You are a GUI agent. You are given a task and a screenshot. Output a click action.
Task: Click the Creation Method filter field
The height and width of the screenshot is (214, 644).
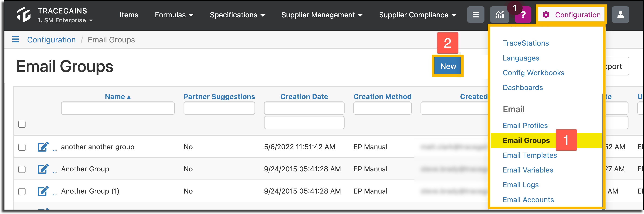(382, 108)
